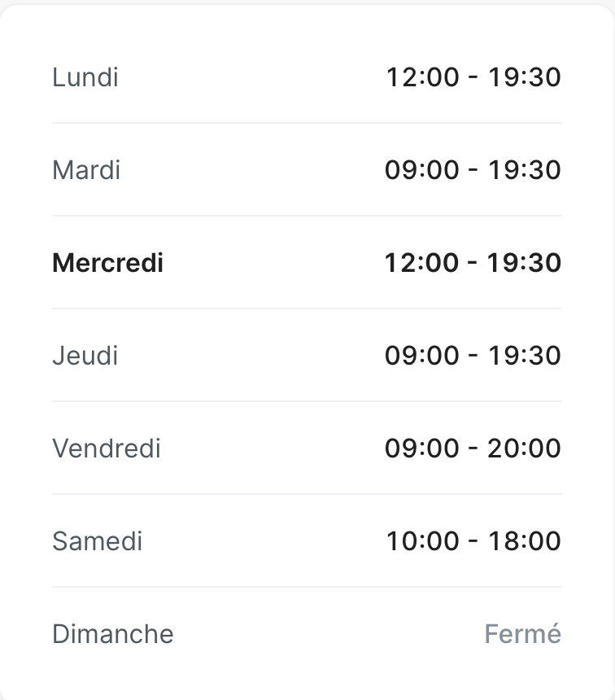The height and width of the screenshot is (700, 615).
Task: Select Lundi hours 12:00 - 19:30
Action: (x=473, y=77)
